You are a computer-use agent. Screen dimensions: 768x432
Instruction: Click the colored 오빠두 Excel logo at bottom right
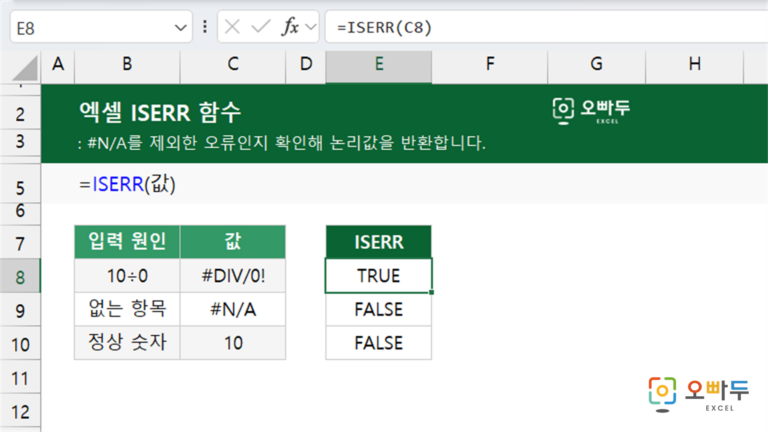click(x=699, y=394)
